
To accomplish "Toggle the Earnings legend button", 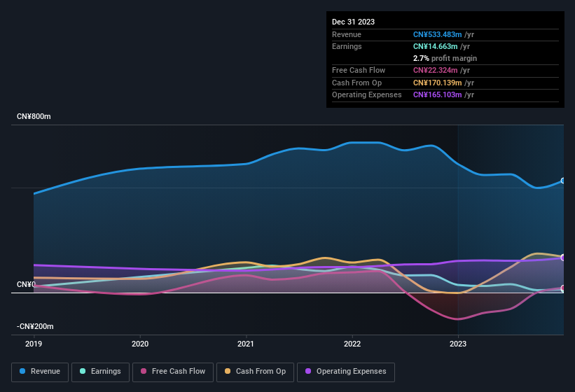I will point(100,372).
